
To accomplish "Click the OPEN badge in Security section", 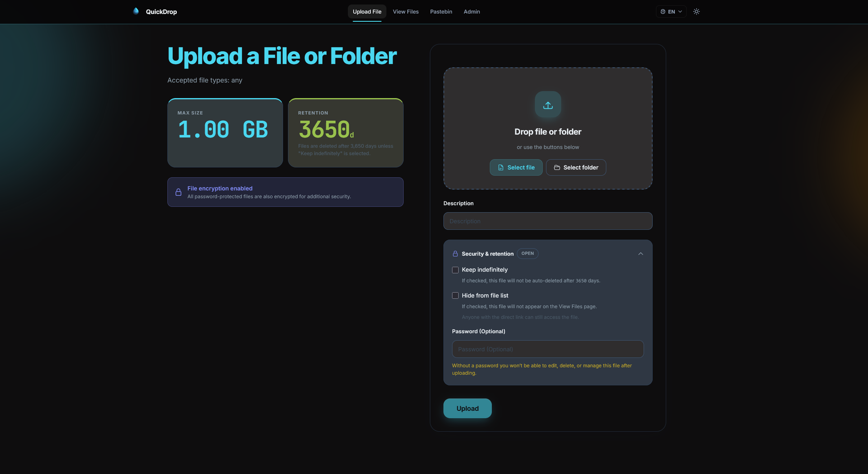I will tap(528, 254).
